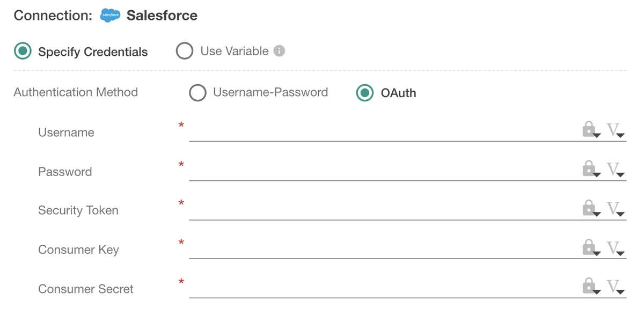Open the variable V dropdown for Password
Screen dimensions: 644x322
coord(616,170)
